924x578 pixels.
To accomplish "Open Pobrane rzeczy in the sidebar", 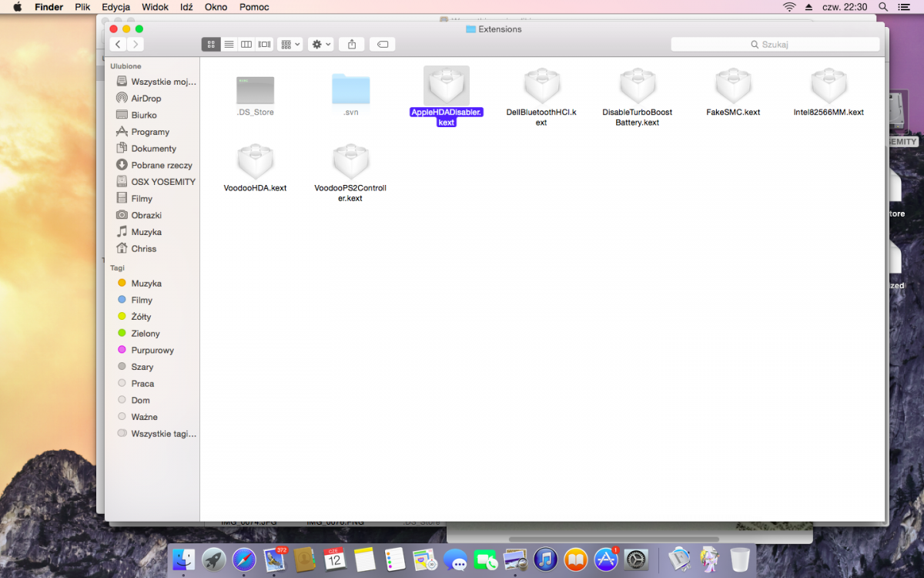I will click(x=155, y=165).
